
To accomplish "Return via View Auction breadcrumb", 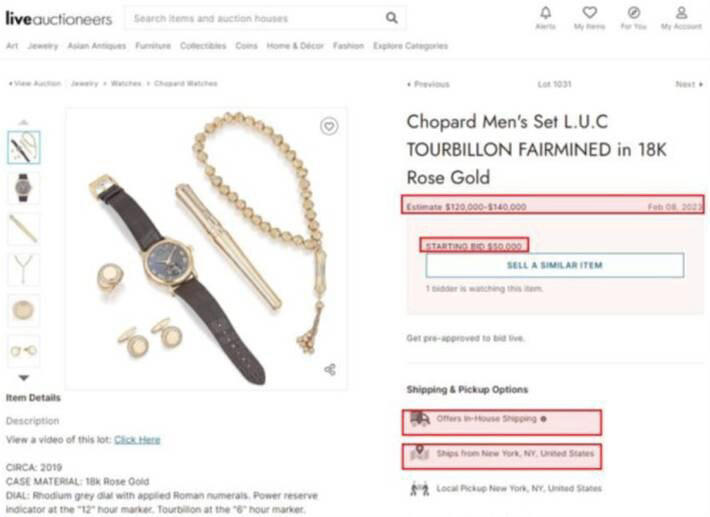I will [35, 84].
